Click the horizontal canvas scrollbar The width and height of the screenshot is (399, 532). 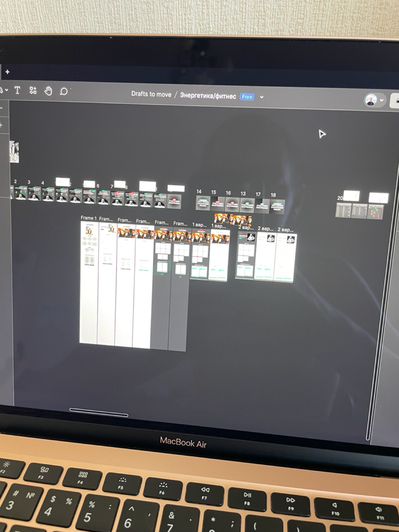pos(99,413)
